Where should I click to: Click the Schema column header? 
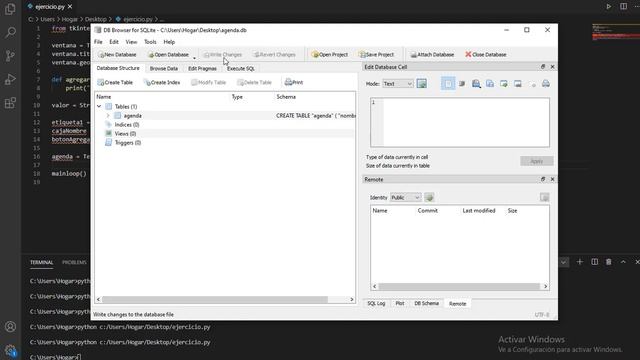pyautogui.click(x=286, y=97)
